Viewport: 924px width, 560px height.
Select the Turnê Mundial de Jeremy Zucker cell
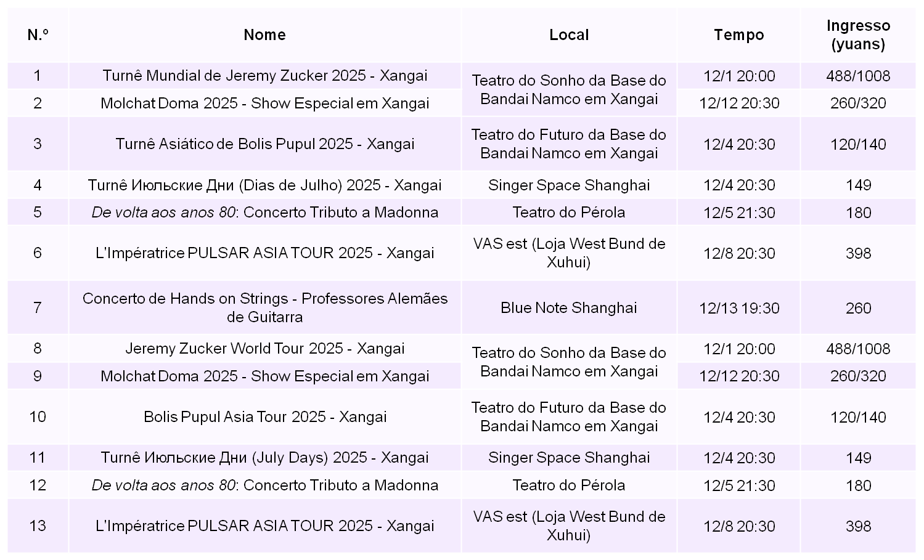click(264, 76)
